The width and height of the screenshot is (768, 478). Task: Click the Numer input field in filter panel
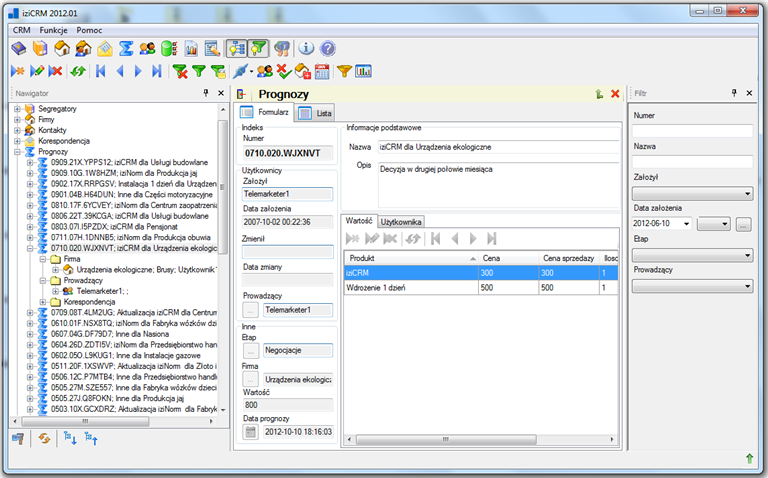693,131
